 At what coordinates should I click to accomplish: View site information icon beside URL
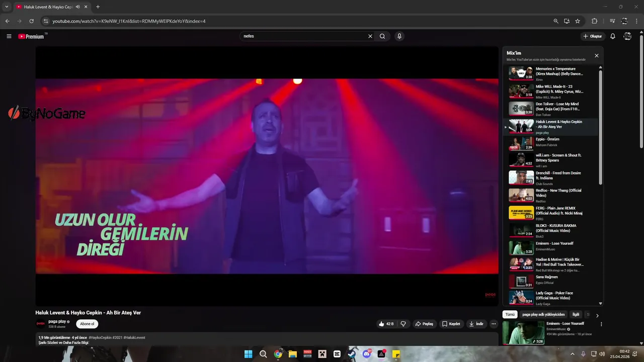coord(46,21)
